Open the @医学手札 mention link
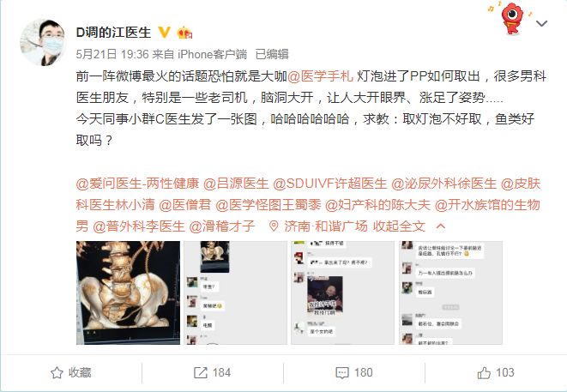 320,76
